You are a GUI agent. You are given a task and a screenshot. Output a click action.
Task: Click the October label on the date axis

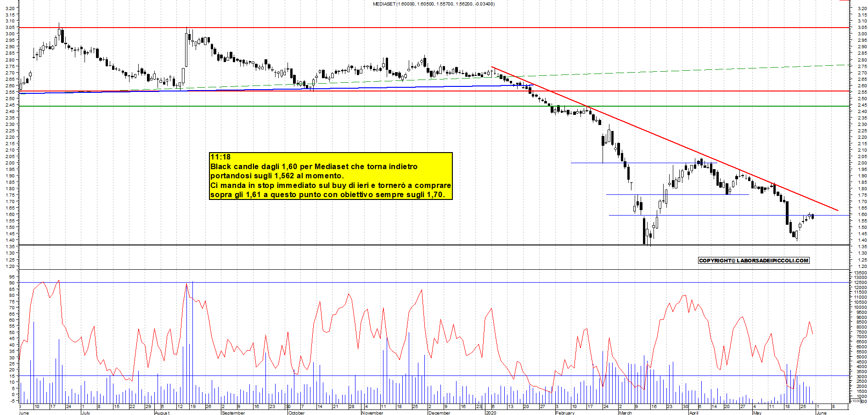296,413
